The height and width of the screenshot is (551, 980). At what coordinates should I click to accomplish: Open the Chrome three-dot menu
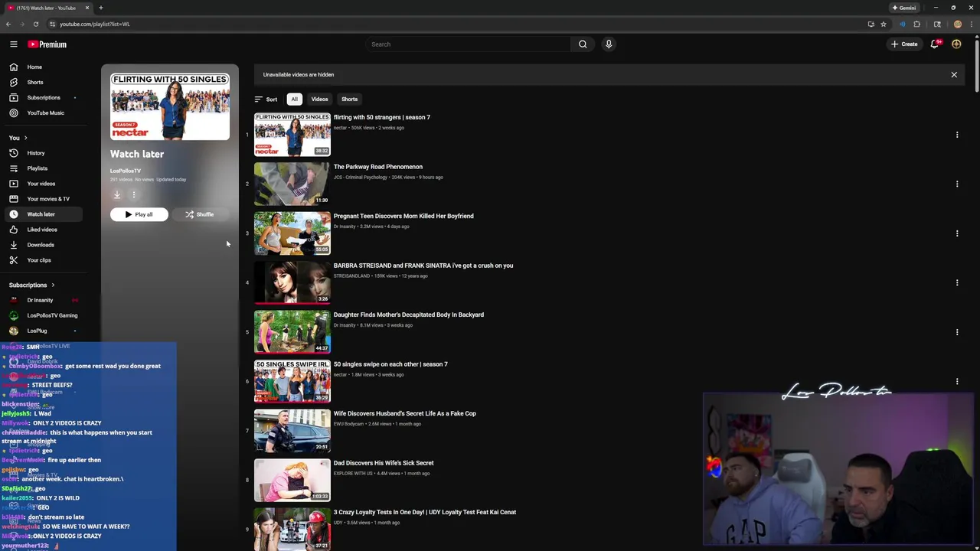(971, 24)
